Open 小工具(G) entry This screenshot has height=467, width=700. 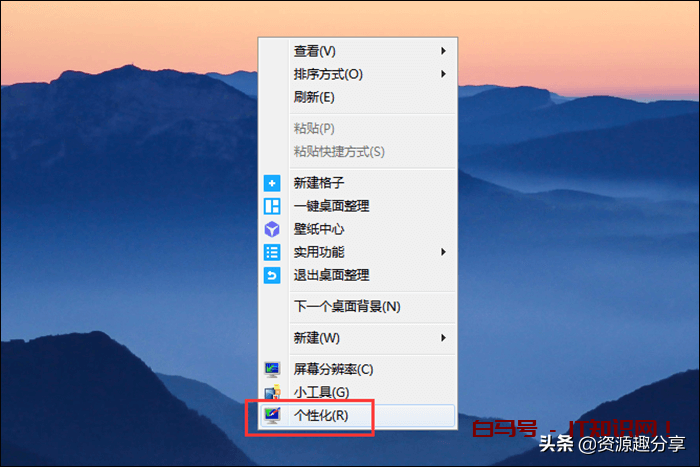click(358, 392)
